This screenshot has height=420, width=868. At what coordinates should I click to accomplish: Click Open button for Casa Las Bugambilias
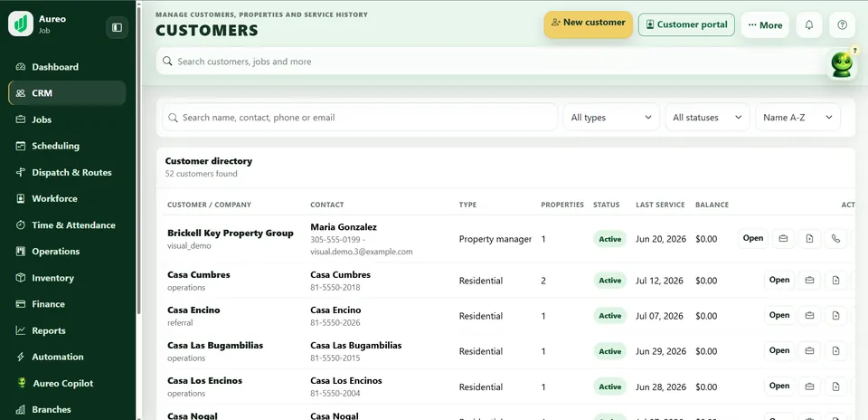[x=778, y=350]
